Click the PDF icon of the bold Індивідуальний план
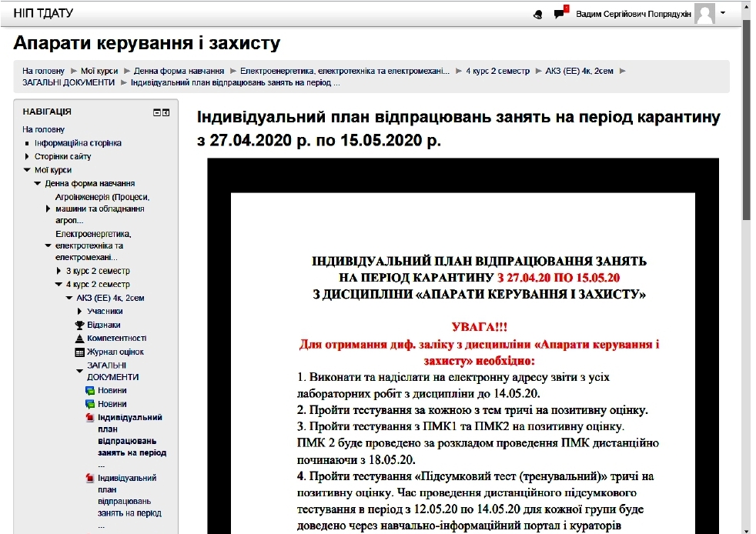The image size is (756, 534). coord(90,417)
